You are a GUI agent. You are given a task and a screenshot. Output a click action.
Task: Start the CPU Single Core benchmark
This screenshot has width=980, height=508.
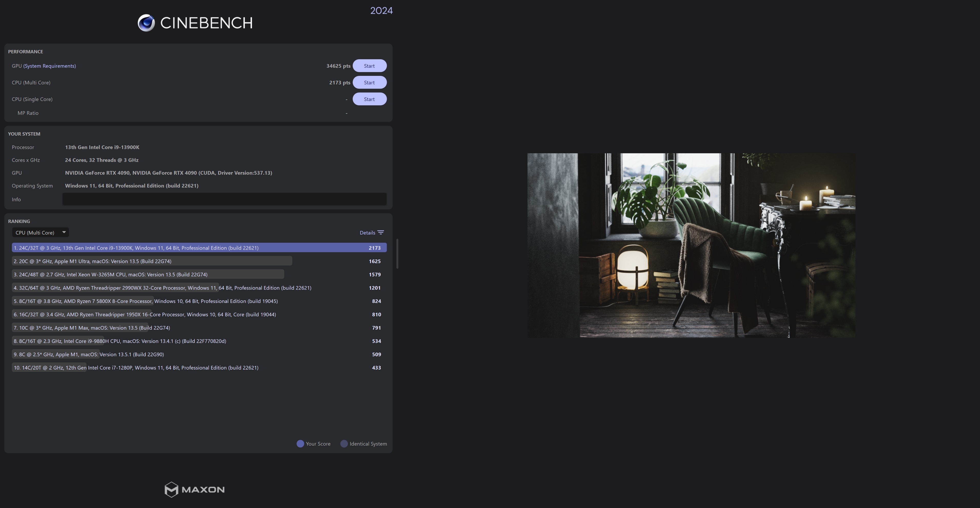(x=369, y=99)
